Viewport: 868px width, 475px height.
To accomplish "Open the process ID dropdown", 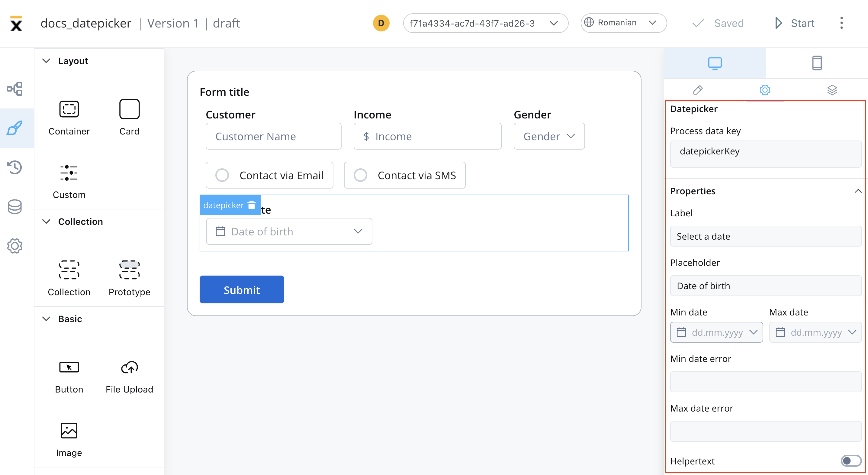I will (486, 23).
